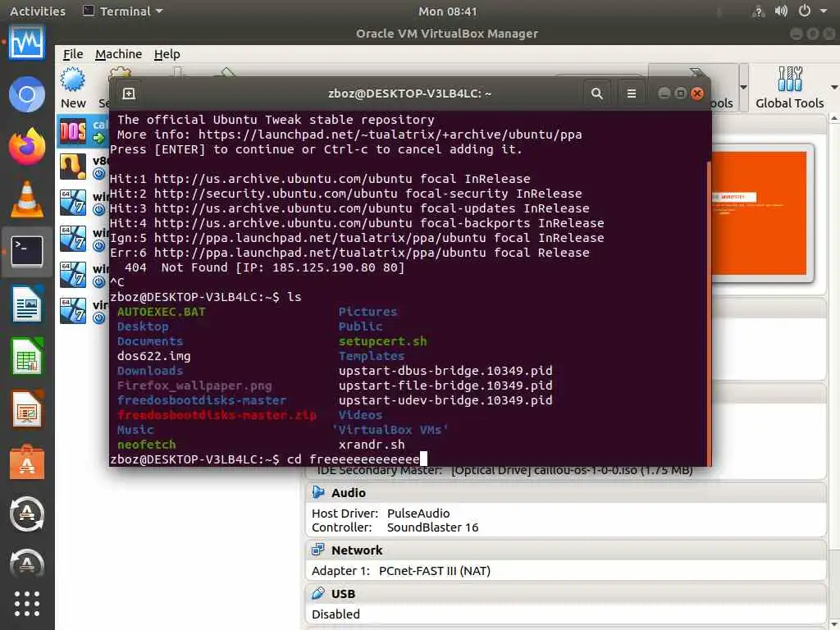Click the network status icon in top bar
This screenshot has width=840, height=630.
point(758,11)
